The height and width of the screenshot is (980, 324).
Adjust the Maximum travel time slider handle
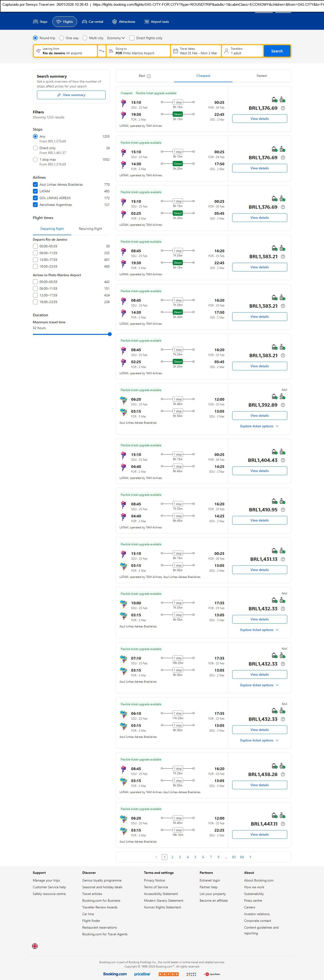click(x=110, y=334)
